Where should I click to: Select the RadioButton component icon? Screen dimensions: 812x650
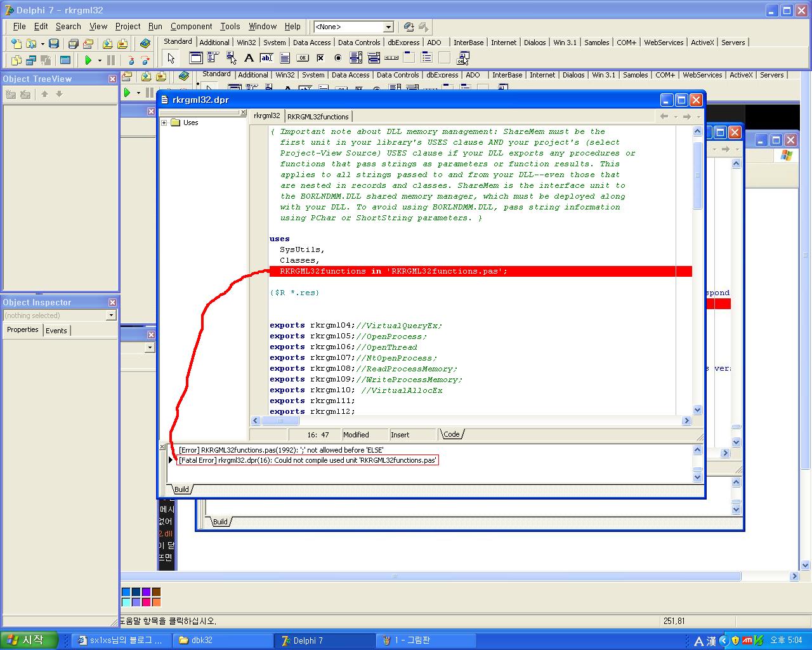338,58
